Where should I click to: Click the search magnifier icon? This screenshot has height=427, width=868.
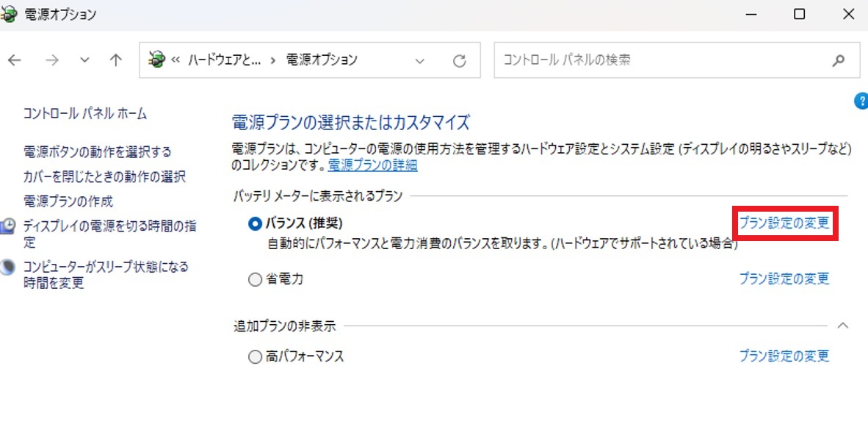tap(839, 60)
